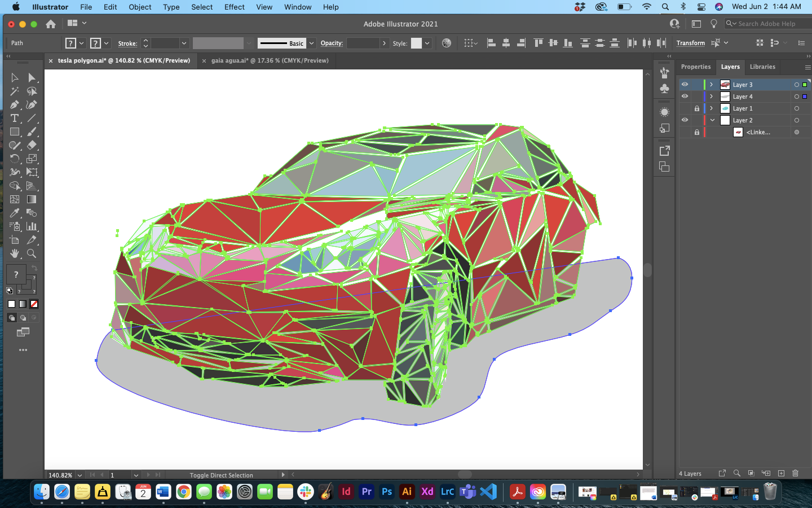Choose the Gradient tool
This screenshot has height=508, width=812.
coord(32,199)
